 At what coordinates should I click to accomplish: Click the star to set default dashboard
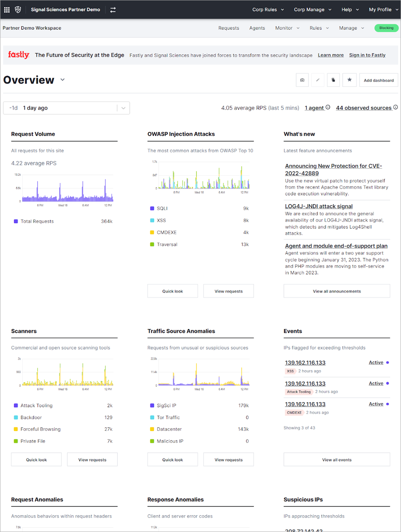point(349,80)
